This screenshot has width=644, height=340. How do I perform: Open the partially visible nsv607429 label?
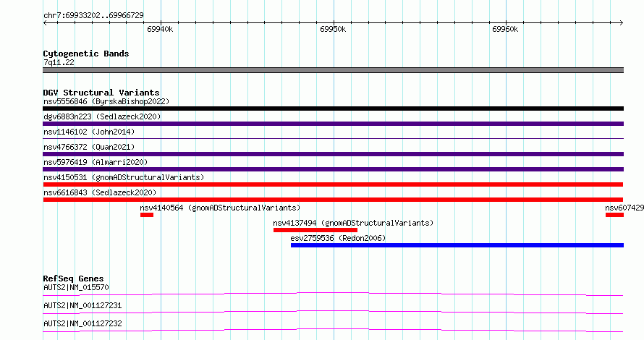click(x=624, y=208)
